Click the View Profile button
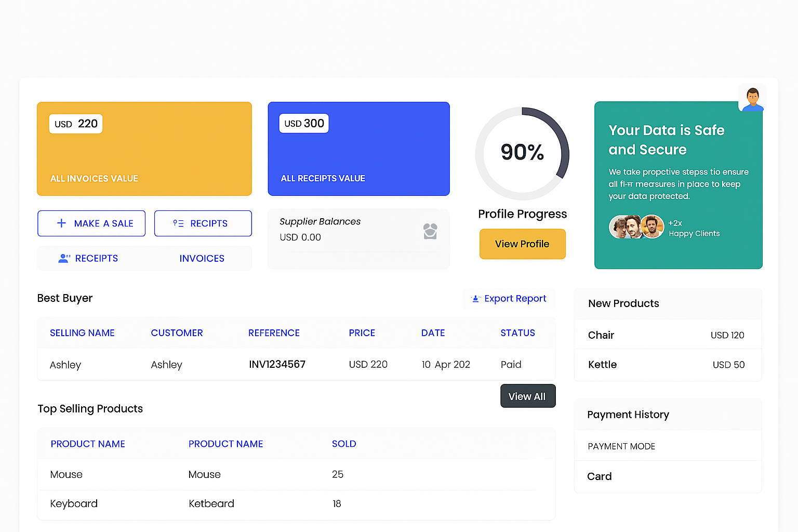 tap(522, 244)
